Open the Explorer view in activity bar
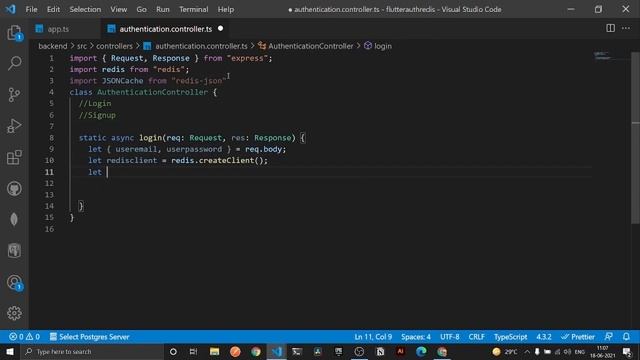The height and width of the screenshot is (360, 640). 14,33
